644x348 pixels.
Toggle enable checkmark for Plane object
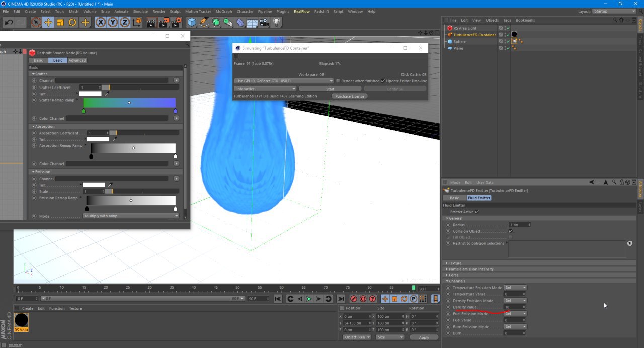point(508,48)
